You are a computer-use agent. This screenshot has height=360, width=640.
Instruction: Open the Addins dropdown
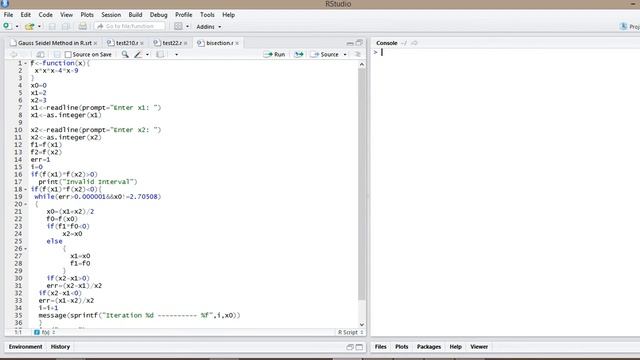209,27
